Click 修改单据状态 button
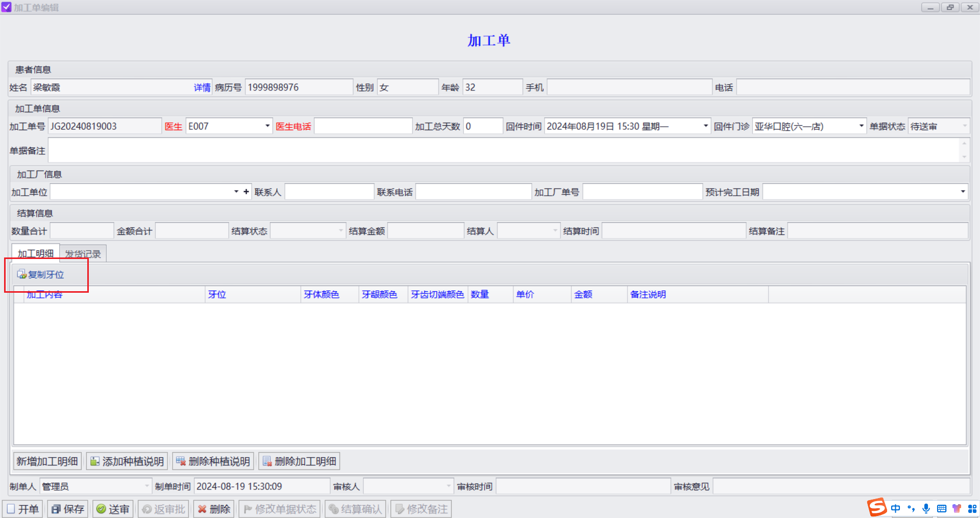The image size is (980, 518). coord(280,509)
